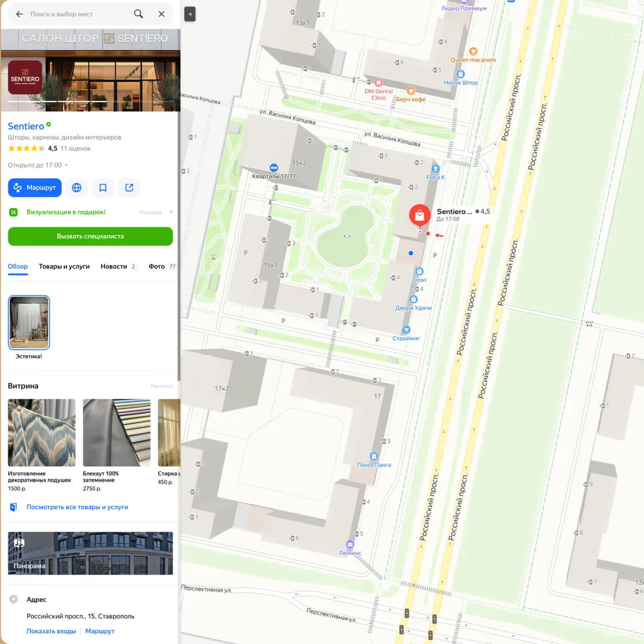Select the Ozon marker on the map
The width and height of the screenshot is (644, 644).
(x=419, y=271)
